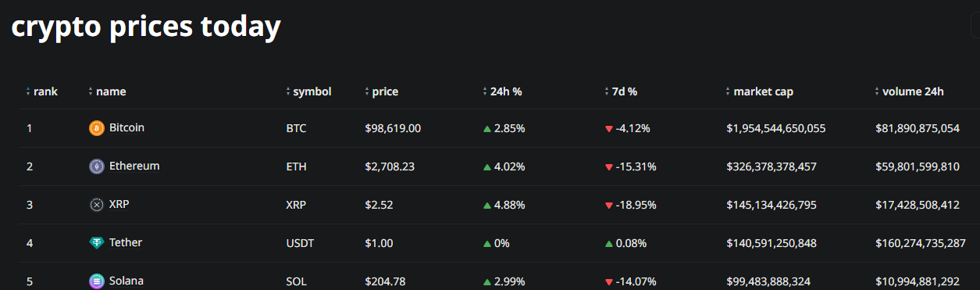
Task: Click market cap $99,483,888,324
Action: pos(768,281)
